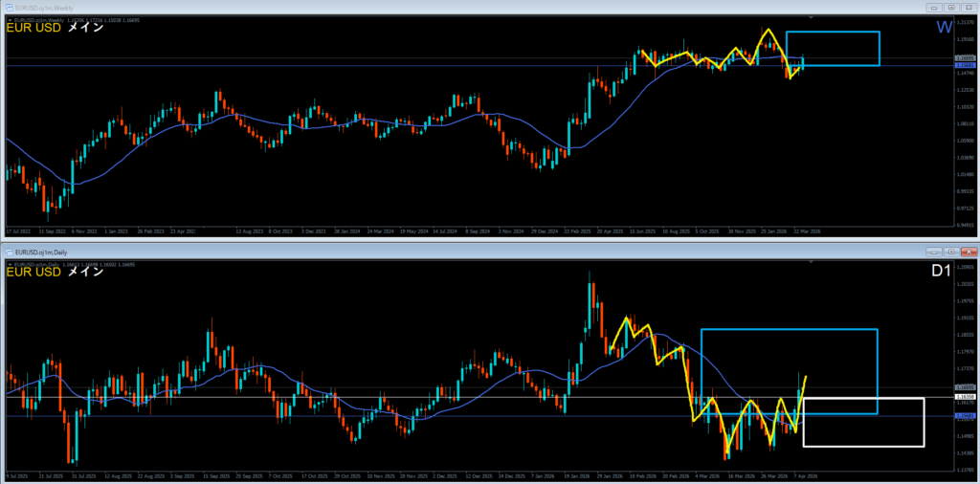This screenshot has height=484, width=980.
Task: Maximize the EURUSD Daily chart window
Action: click(x=951, y=252)
